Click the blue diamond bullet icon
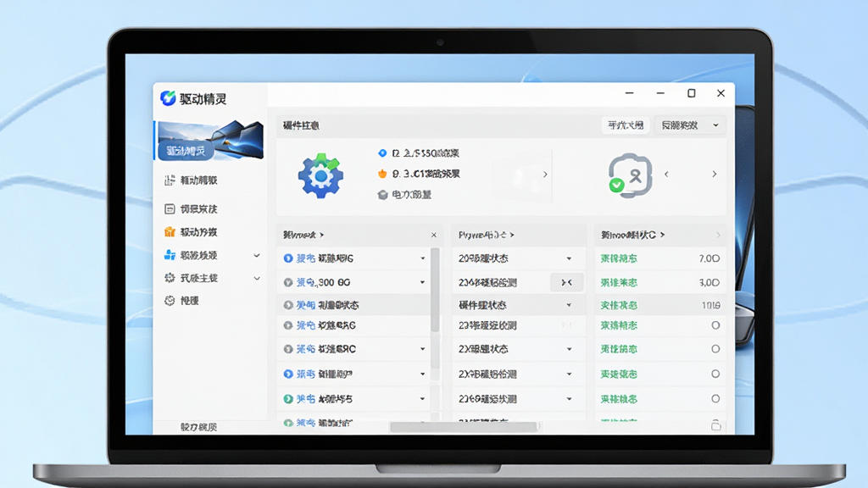The width and height of the screenshot is (868, 488). [x=382, y=152]
